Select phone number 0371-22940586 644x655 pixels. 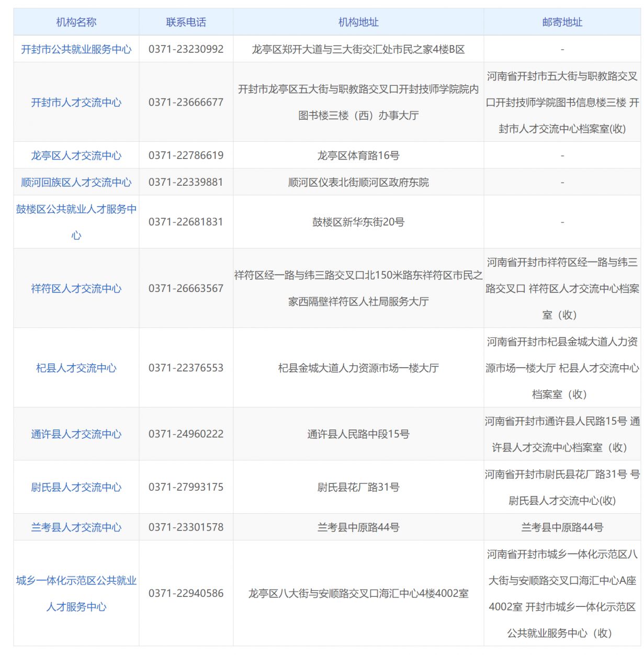pyautogui.click(x=186, y=593)
